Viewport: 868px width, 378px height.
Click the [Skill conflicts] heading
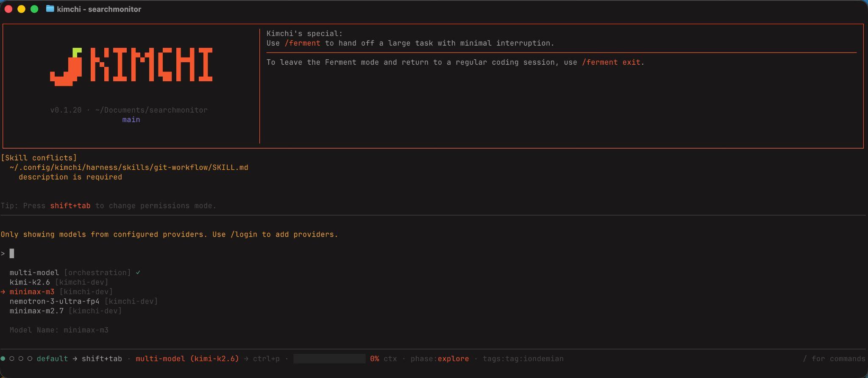39,158
